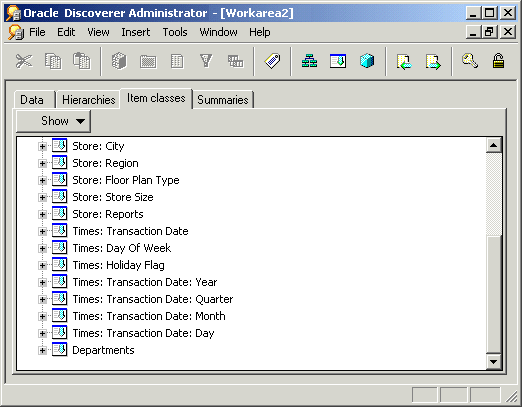The image size is (522, 407).
Task: Open the Tools menu
Action: [x=175, y=32]
